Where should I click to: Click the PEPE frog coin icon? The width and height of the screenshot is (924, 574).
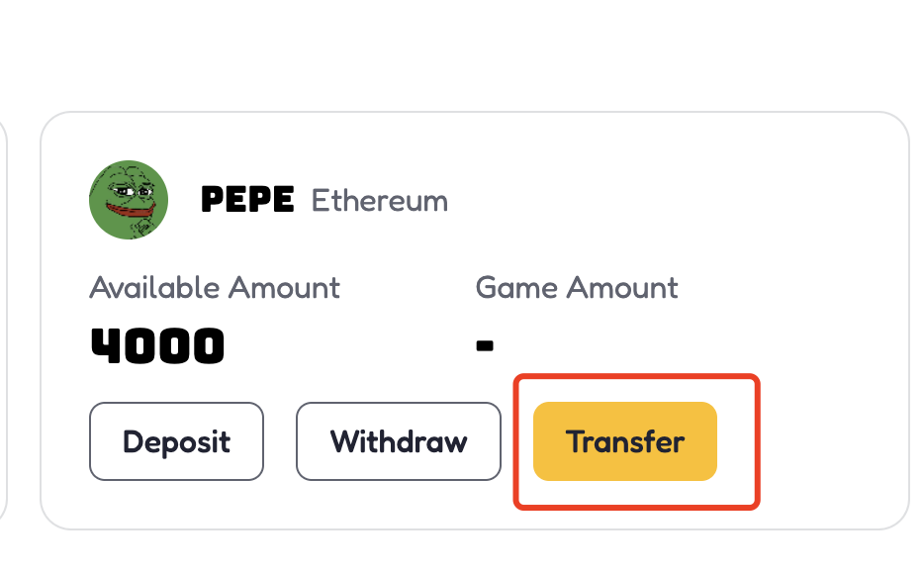point(129,200)
